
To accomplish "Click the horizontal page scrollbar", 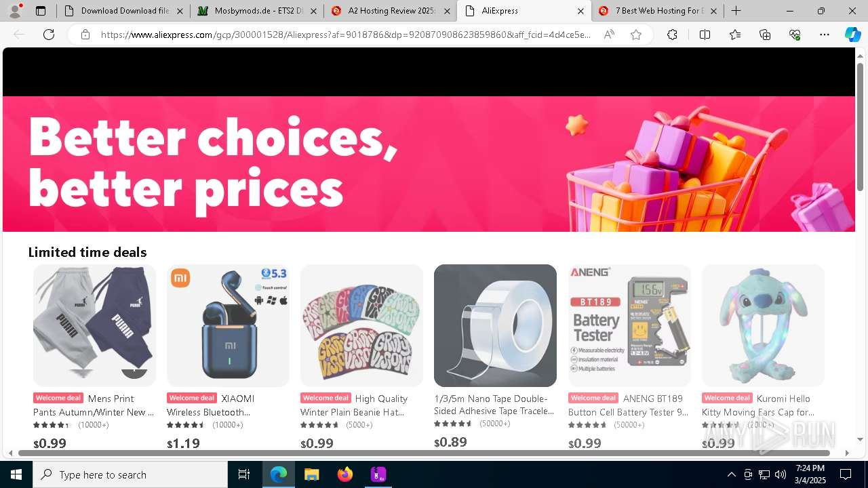I will tap(424, 453).
